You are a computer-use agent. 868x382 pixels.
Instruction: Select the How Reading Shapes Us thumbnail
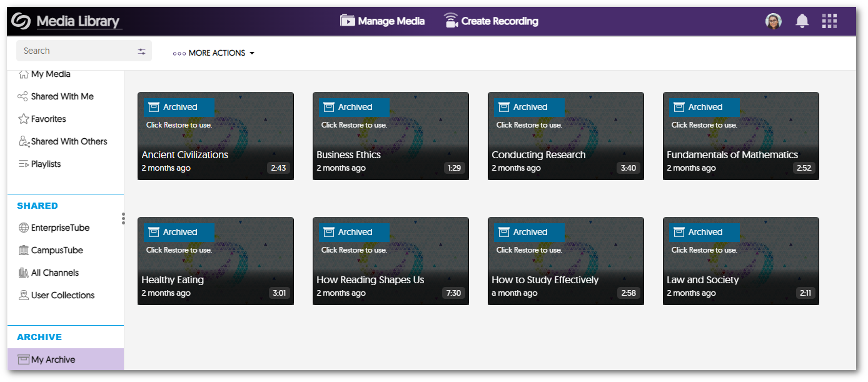coord(390,261)
